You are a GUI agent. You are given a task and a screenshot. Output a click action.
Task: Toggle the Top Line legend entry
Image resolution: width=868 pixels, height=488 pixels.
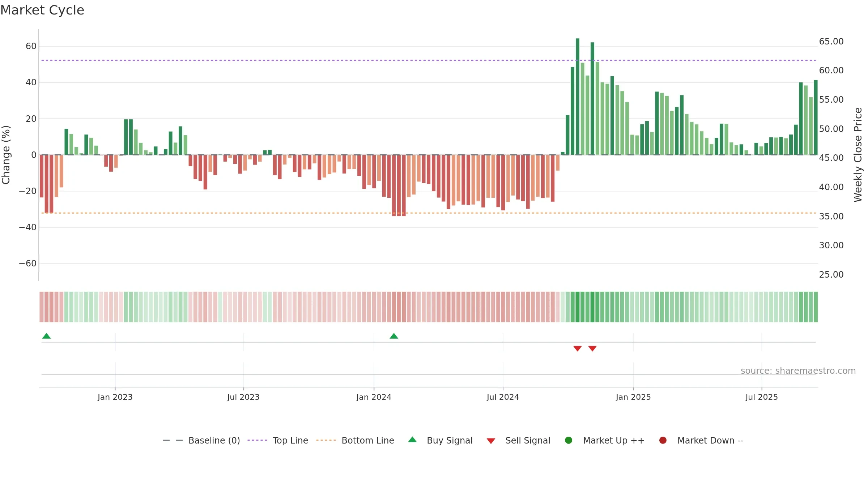(278, 440)
